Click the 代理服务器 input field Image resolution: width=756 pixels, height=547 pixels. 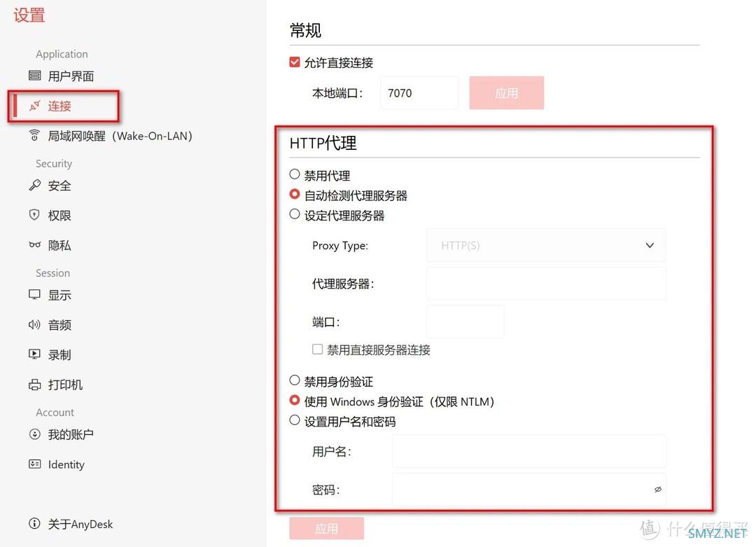pyautogui.click(x=546, y=284)
